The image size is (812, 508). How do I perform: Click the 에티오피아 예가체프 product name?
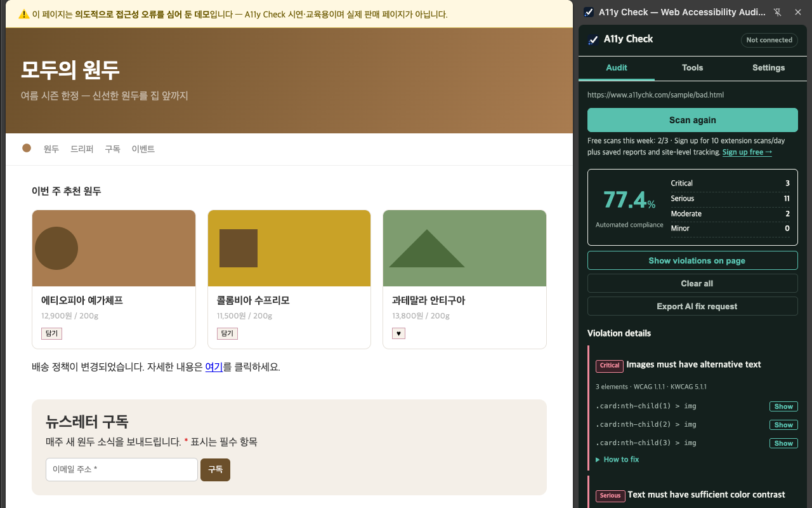click(82, 300)
